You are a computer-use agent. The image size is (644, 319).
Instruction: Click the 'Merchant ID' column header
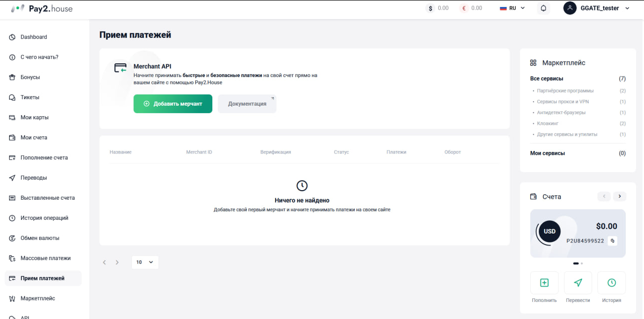pos(199,152)
